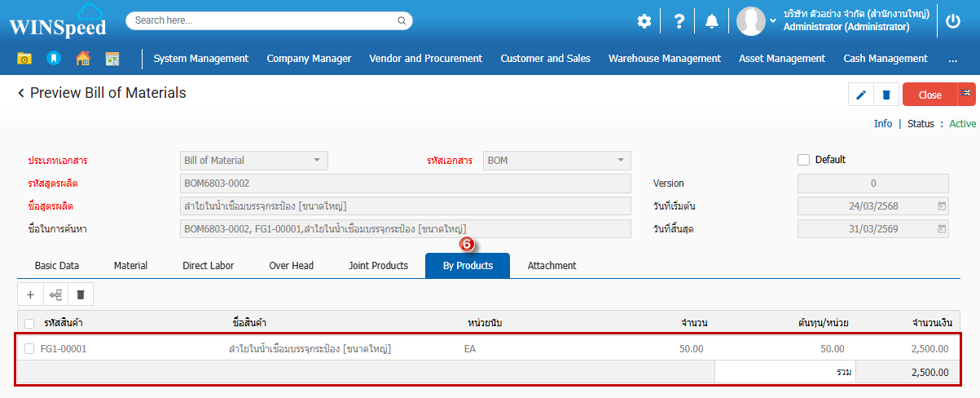Click the search box at the top
Viewport: 980px width, 398px height.
tap(269, 20)
